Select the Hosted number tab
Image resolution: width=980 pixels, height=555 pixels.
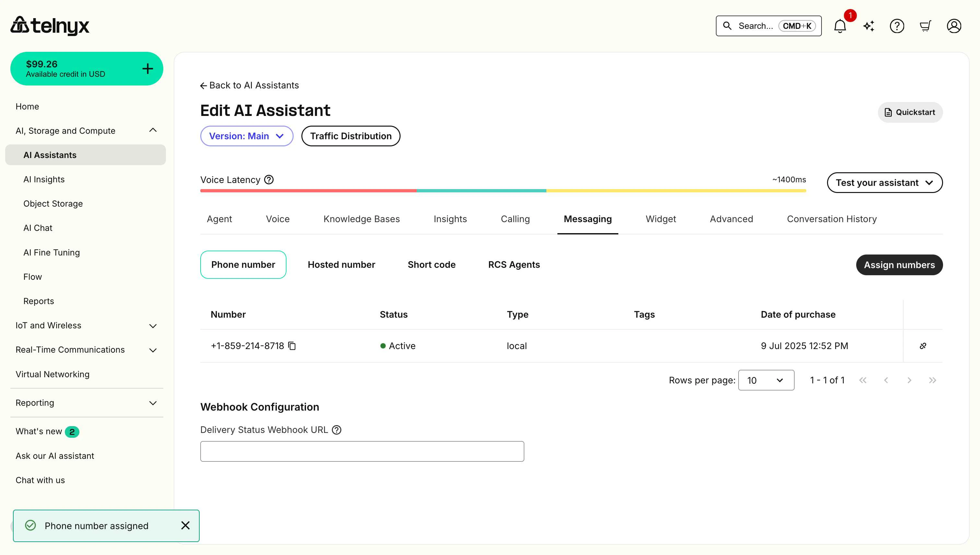click(x=341, y=265)
